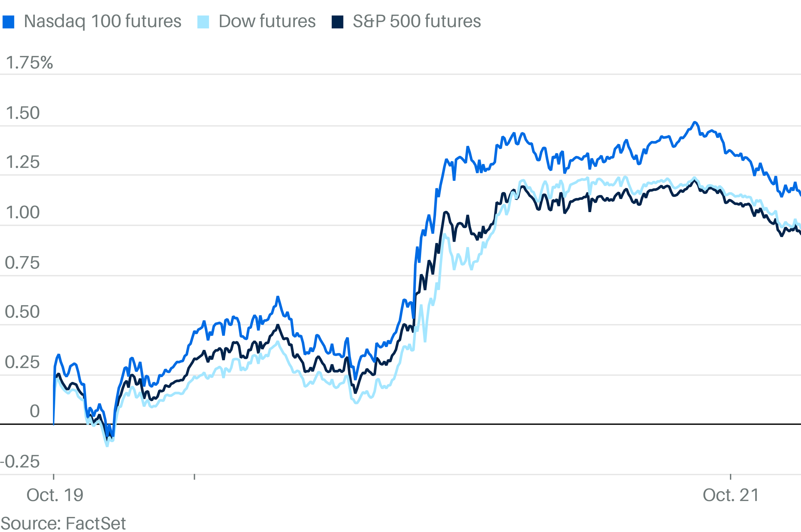Click the S&P 500 futures navy legend swatch
The width and height of the screenshot is (801, 532).
pyautogui.click(x=337, y=22)
